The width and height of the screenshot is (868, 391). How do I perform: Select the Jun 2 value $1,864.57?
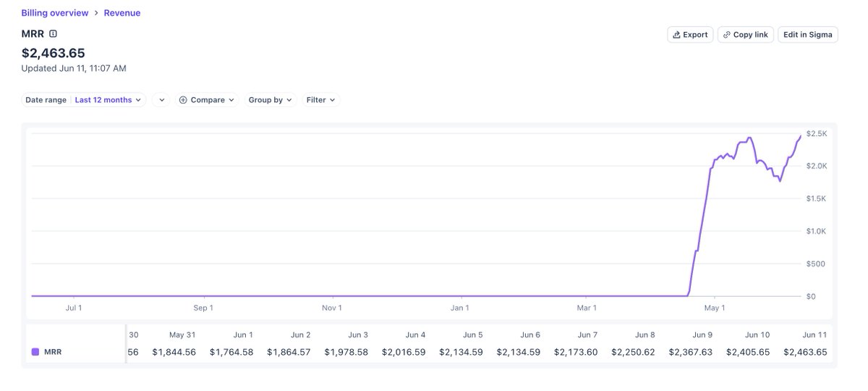pos(289,353)
